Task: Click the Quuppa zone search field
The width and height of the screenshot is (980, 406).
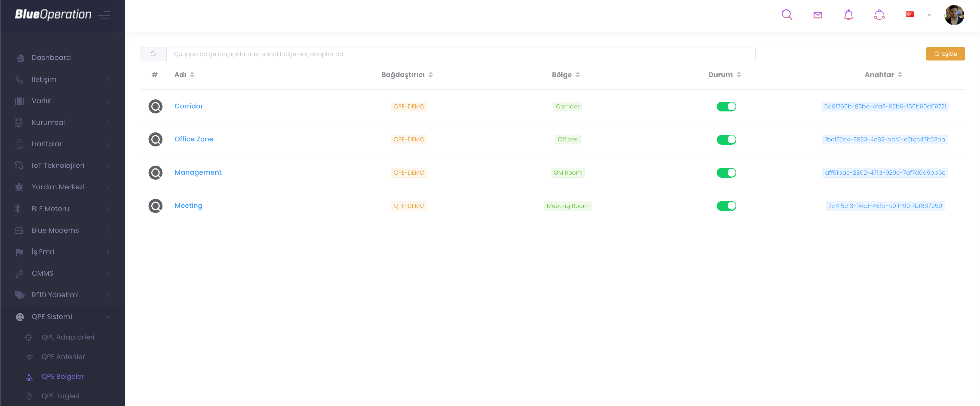Action: (x=460, y=54)
